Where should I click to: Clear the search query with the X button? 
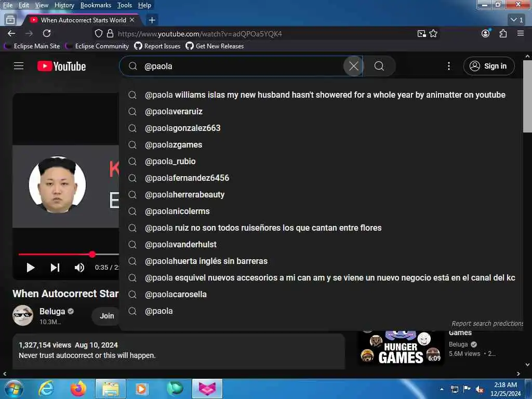tap(353, 66)
